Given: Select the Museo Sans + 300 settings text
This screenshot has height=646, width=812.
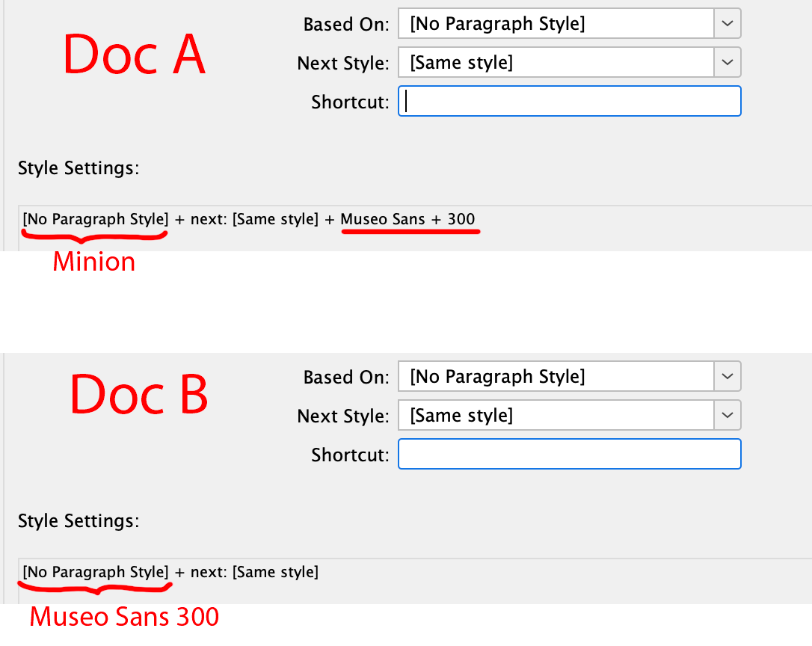Looking at the screenshot, I should (408, 219).
